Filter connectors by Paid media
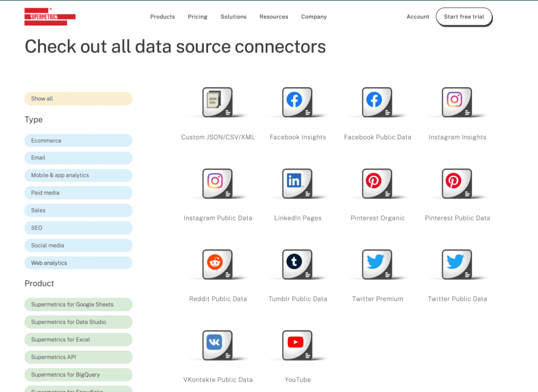The width and height of the screenshot is (538, 392). coord(79,193)
